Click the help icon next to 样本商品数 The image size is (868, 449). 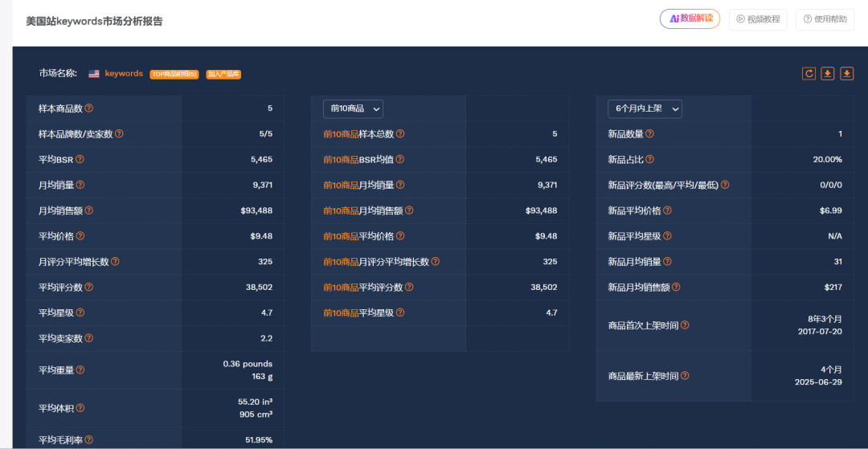pyautogui.click(x=88, y=108)
